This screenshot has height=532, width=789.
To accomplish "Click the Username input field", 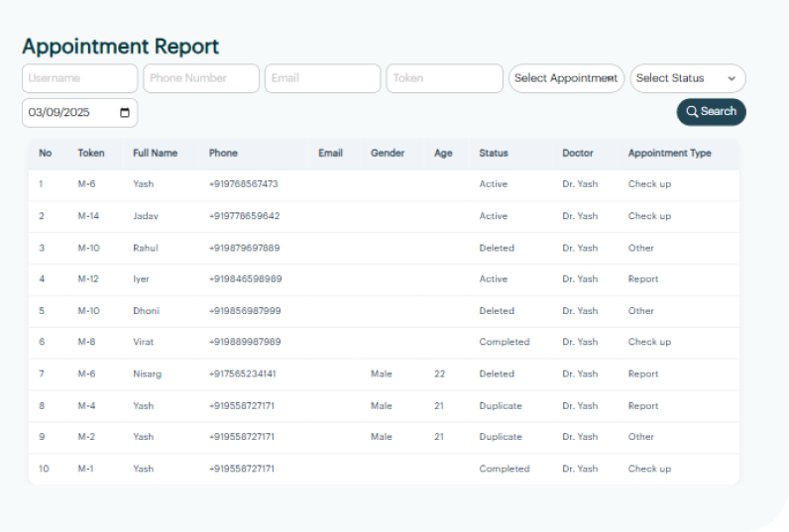I will coord(79,78).
